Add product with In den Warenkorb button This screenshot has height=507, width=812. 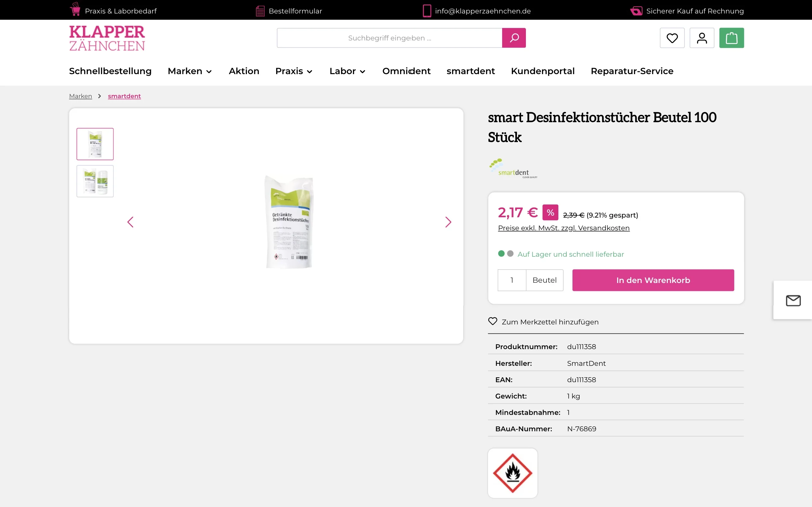pos(653,280)
